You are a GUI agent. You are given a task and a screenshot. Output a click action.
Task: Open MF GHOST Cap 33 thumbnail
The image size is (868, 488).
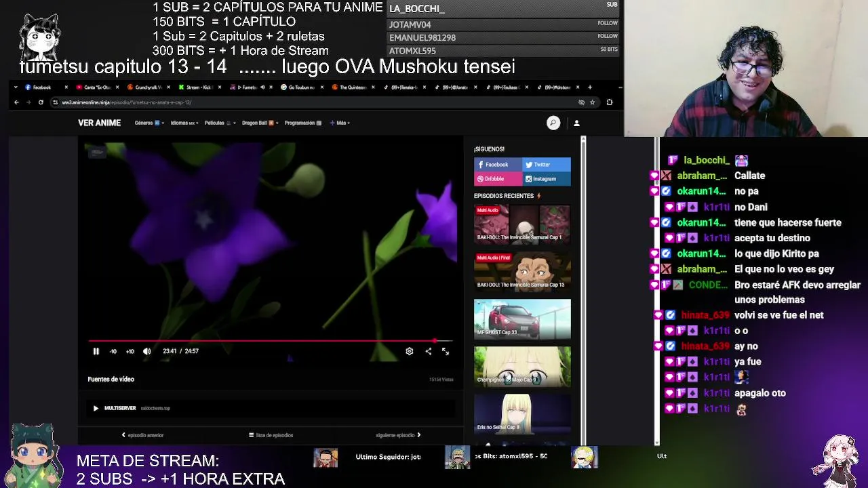click(x=522, y=319)
